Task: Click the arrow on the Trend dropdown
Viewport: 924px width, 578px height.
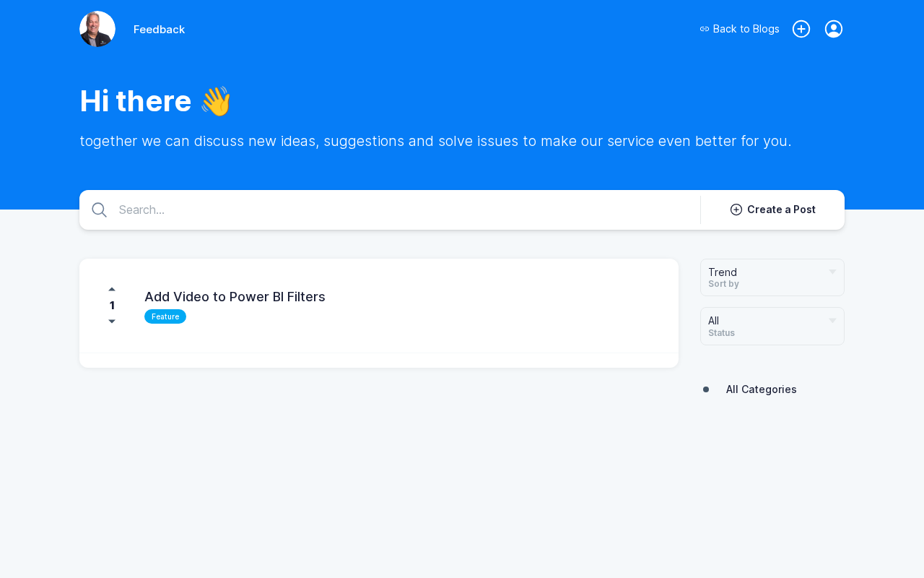Action: (832, 272)
